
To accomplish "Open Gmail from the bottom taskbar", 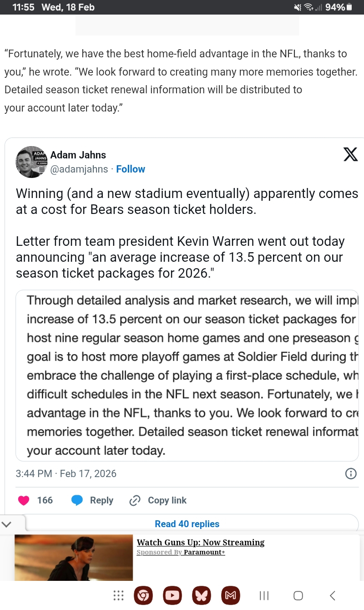I will tap(231, 595).
